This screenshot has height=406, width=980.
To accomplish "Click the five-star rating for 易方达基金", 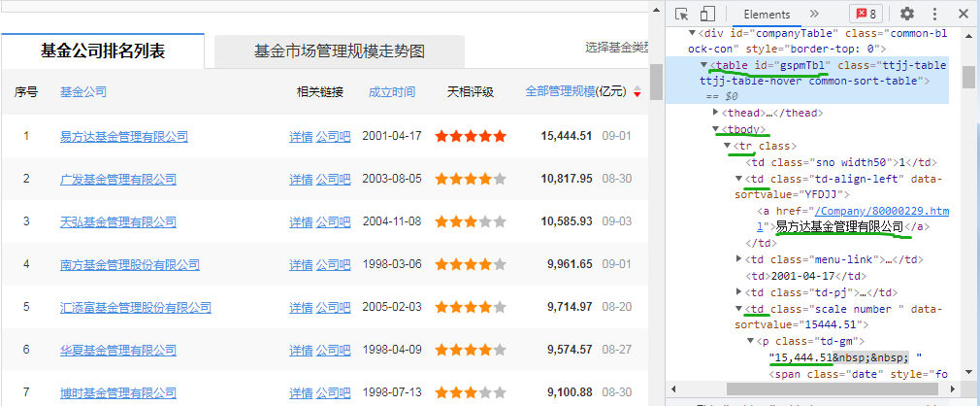I will point(471,136).
